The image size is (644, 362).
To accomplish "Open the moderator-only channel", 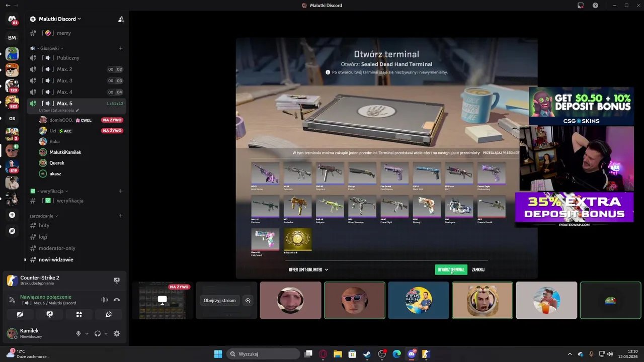I will [x=75, y=248].
